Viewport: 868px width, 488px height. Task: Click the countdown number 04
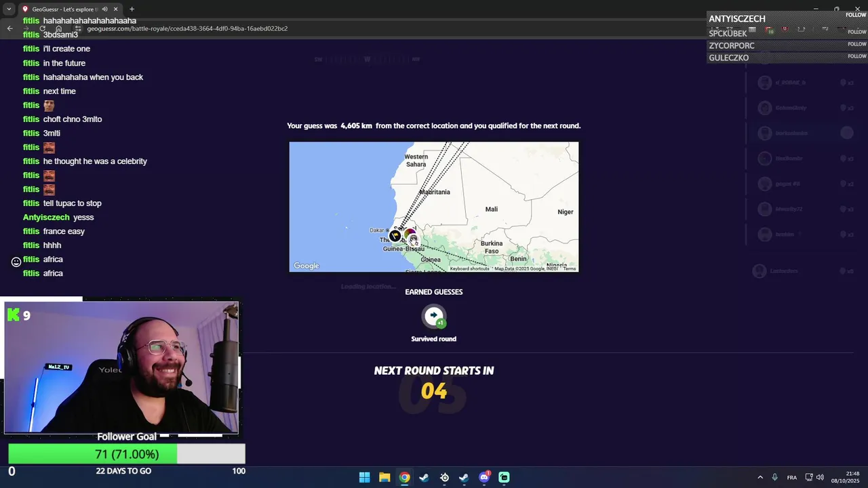434,391
